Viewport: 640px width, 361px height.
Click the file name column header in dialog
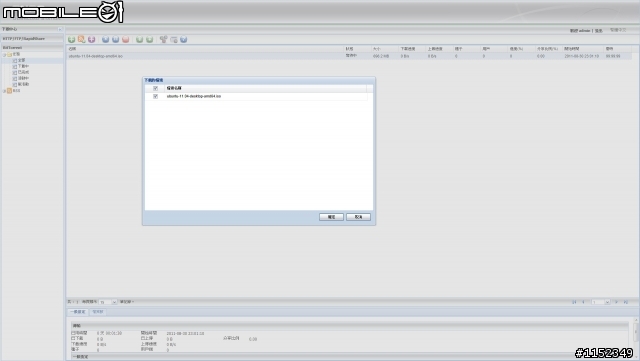265,88
